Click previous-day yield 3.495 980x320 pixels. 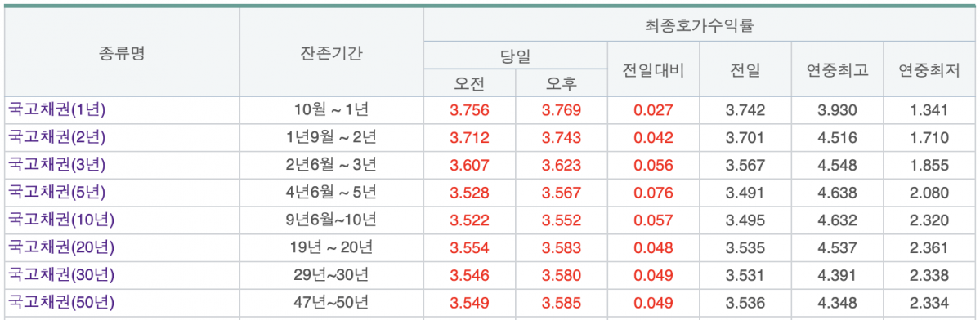[x=745, y=220]
